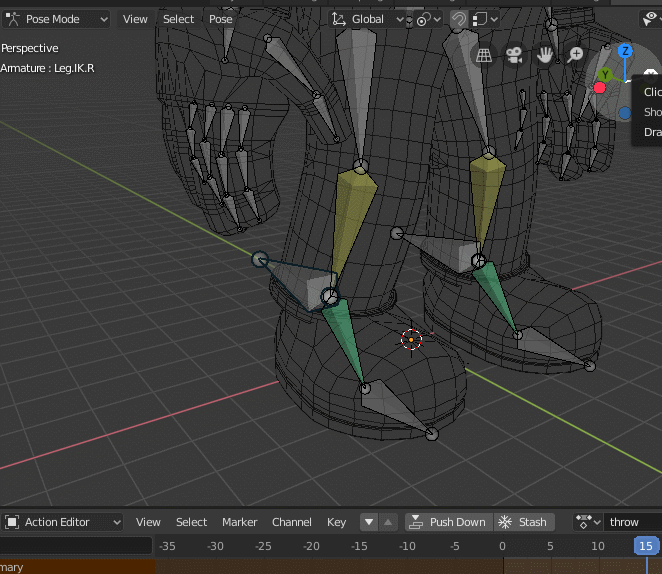Open the Action Editor View menu

[x=148, y=523]
